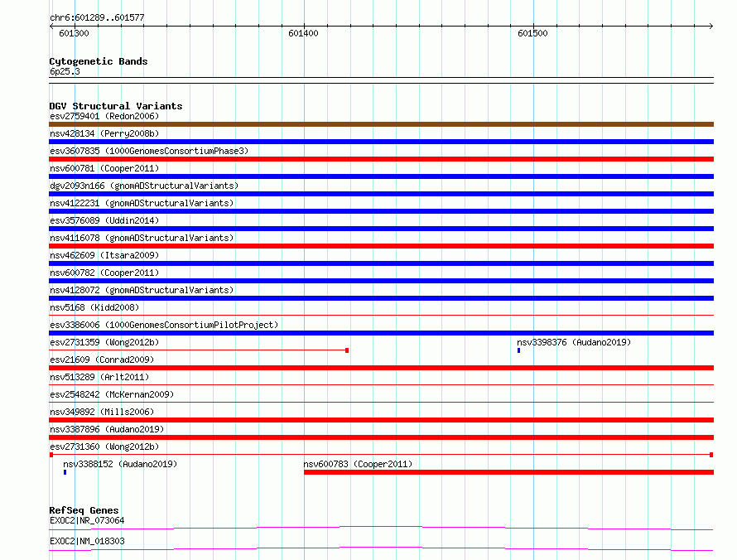Select the 6p25.3 band label

point(65,71)
